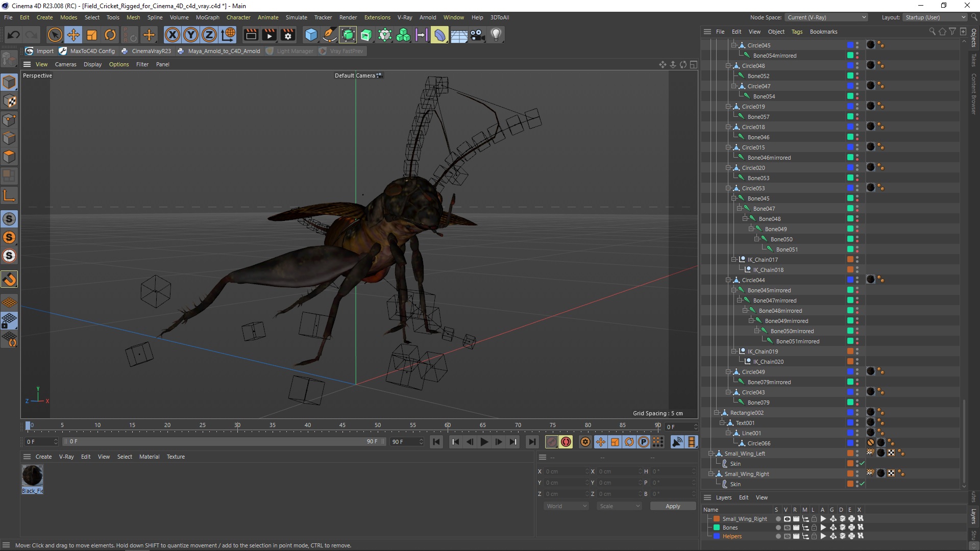
Task: Activate the Move tool
Action: [73, 35]
